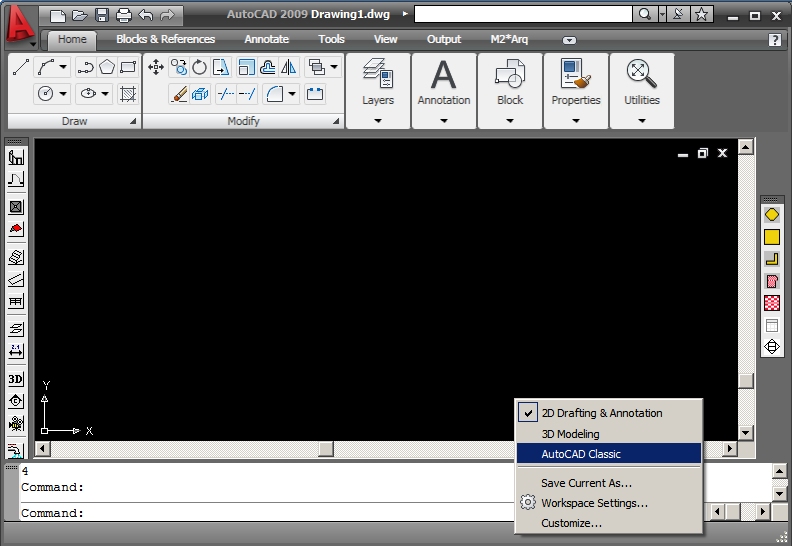Click the Rotate tool icon
The width and height of the screenshot is (792, 546).
[200, 67]
